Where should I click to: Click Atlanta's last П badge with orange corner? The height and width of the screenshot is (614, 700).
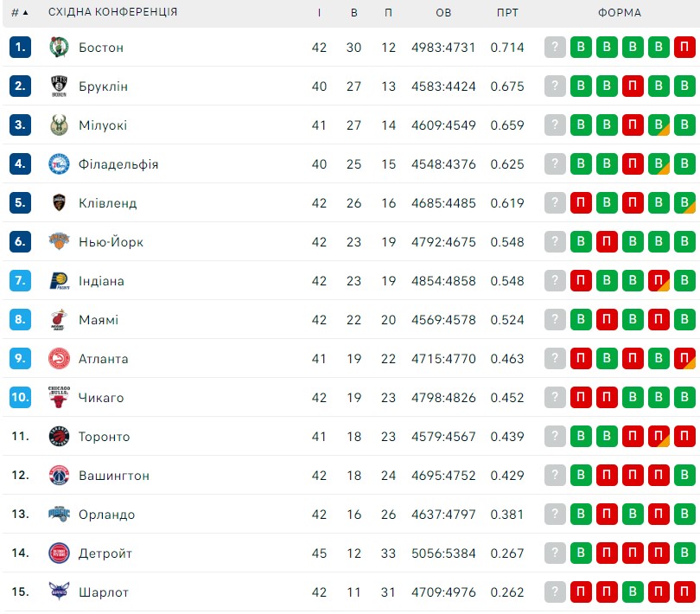point(684,358)
